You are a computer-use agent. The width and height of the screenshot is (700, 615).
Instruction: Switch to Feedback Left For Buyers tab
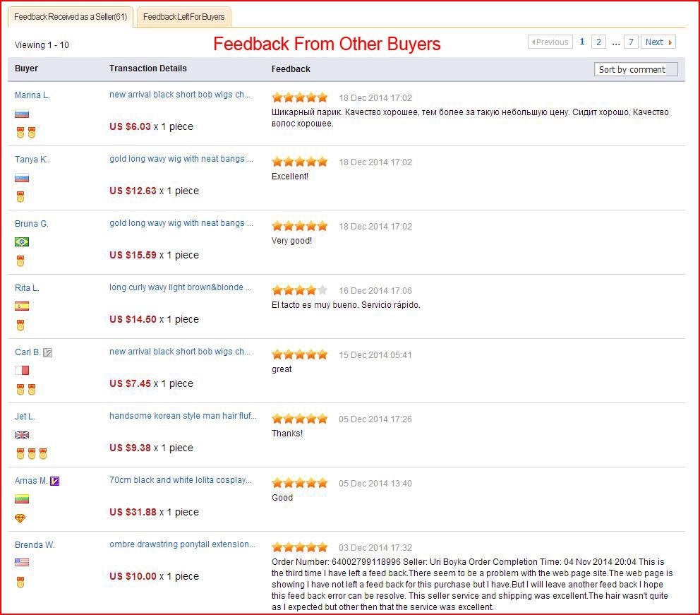pos(183,17)
